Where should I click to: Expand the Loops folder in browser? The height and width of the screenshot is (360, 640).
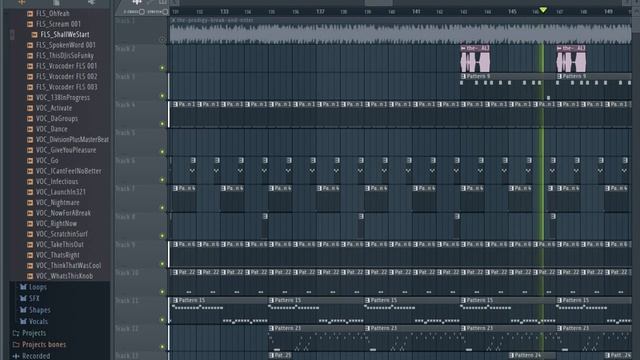(x=33, y=287)
